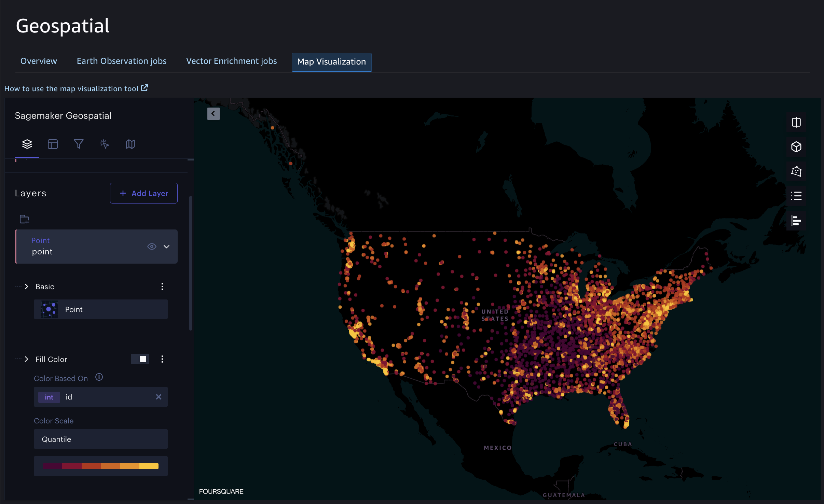Open the point layer dropdown chevron
This screenshot has height=504, width=824.
pos(166,246)
